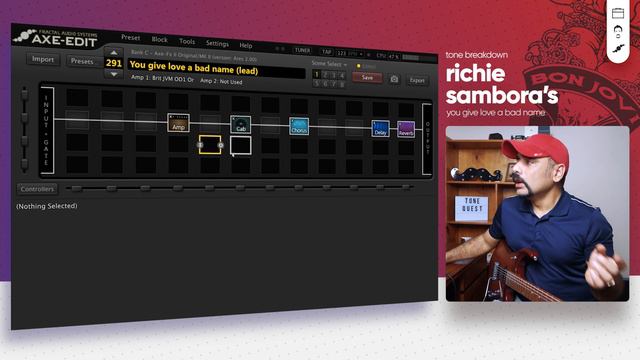The image size is (640, 360).
Task: Click the Output block at grid right
Action: pos(427,139)
